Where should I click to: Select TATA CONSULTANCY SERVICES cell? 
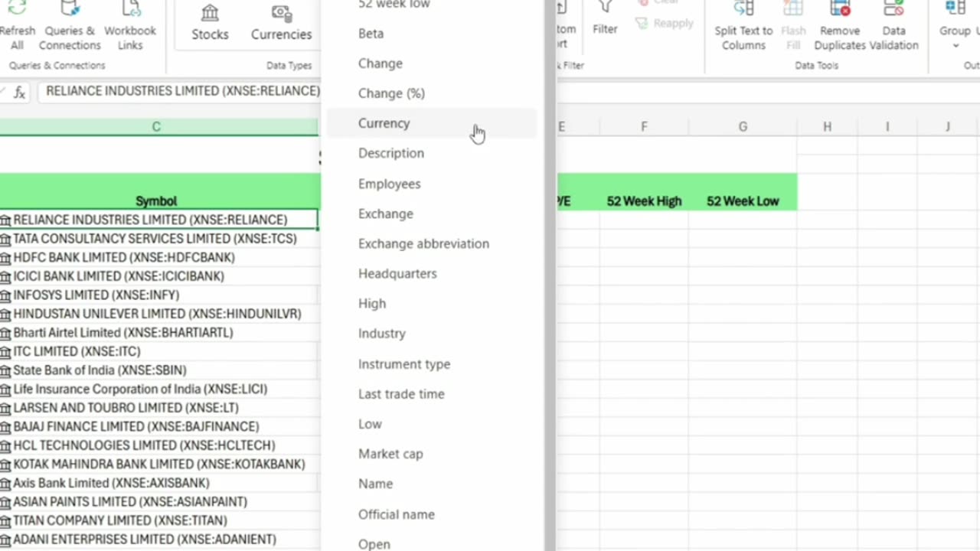tap(158, 239)
